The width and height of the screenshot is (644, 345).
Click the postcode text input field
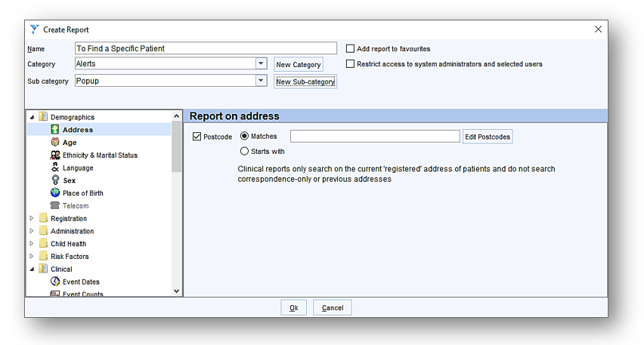coord(375,136)
